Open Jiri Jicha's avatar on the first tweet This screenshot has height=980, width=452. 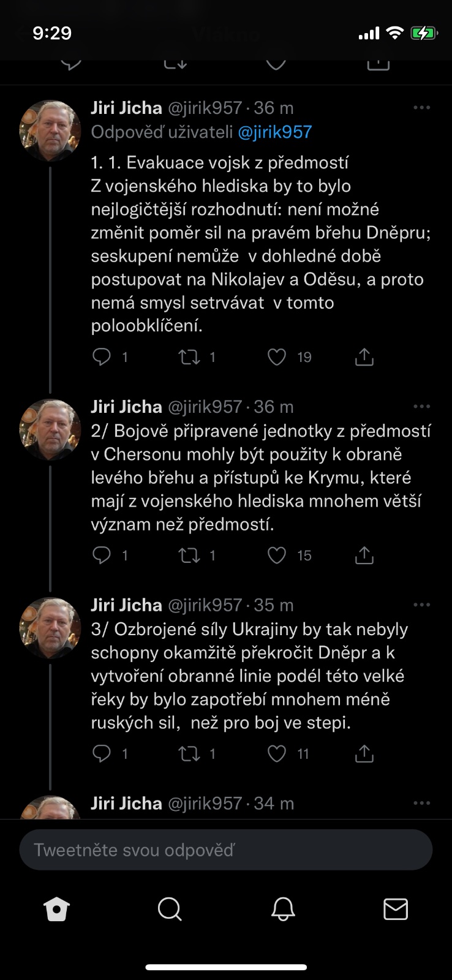click(50, 130)
